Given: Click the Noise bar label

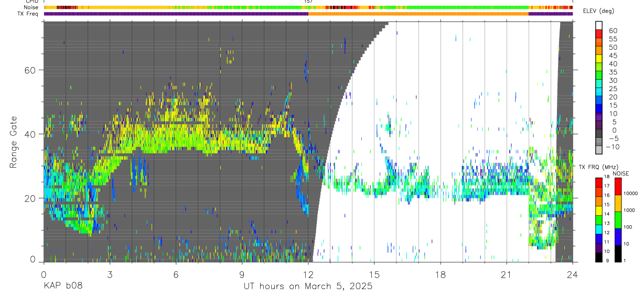Looking at the screenshot, I should point(29,8).
